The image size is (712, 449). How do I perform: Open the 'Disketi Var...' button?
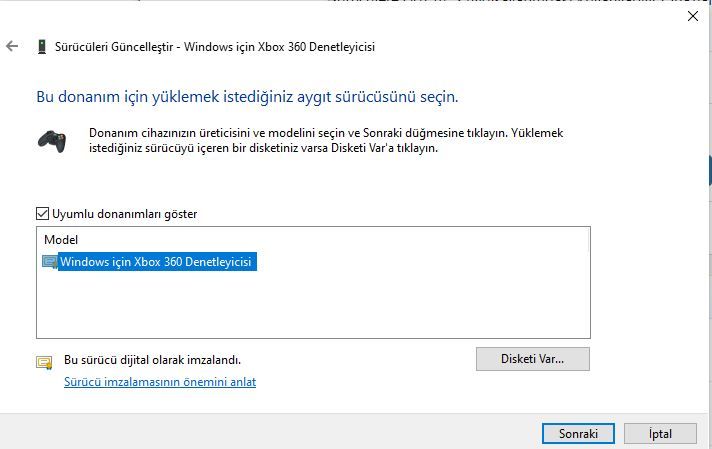(533, 359)
